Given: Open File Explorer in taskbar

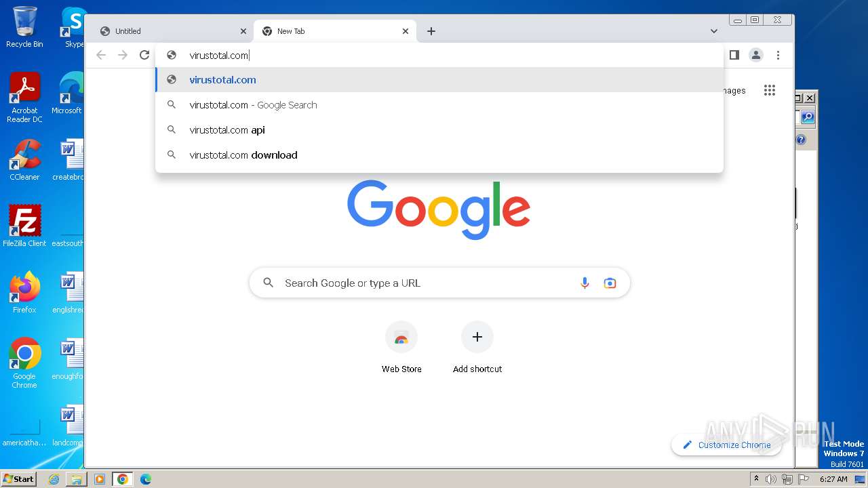Looking at the screenshot, I should (x=77, y=479).
